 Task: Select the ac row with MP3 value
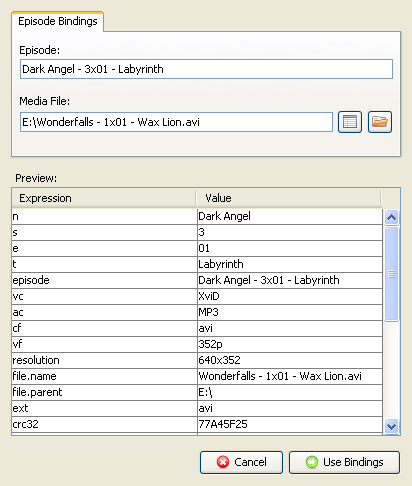pyautogui.click(x=197, y=312)
